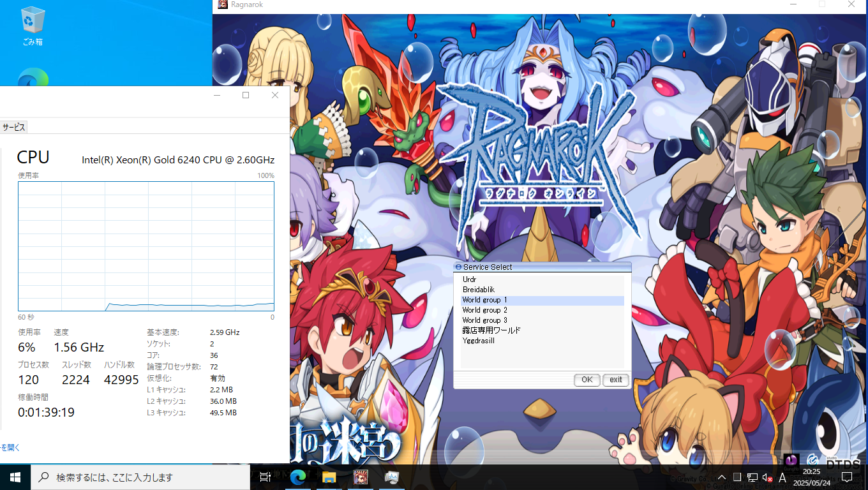Click the IME input mode A indicator
868x490 pixels.
[x=782, y=477]
